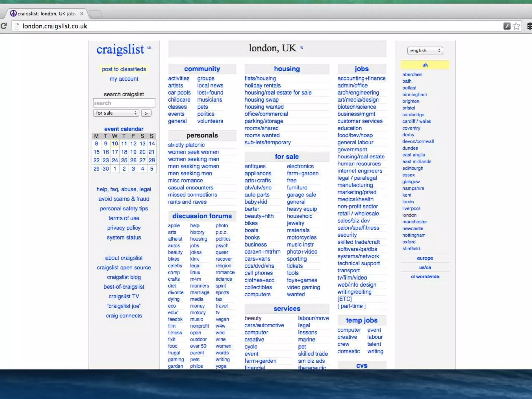
Task: Expand the europe region list
Action: (425, 258)
